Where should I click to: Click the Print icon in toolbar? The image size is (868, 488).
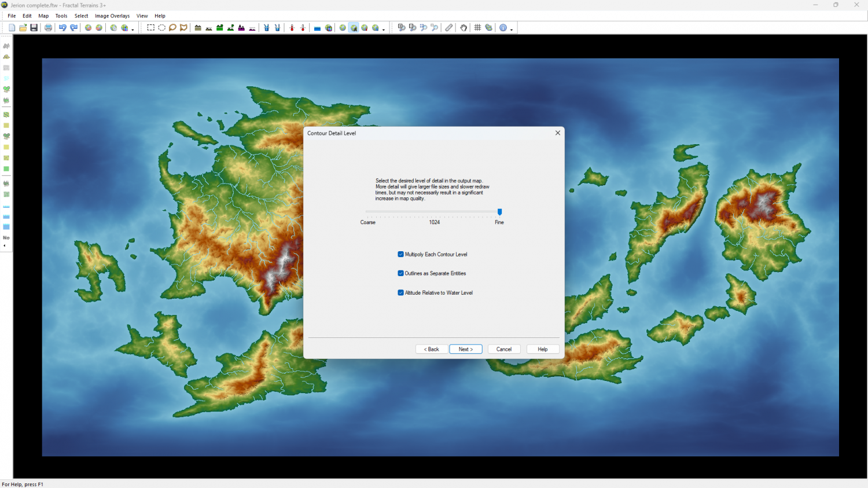(48, 28)
